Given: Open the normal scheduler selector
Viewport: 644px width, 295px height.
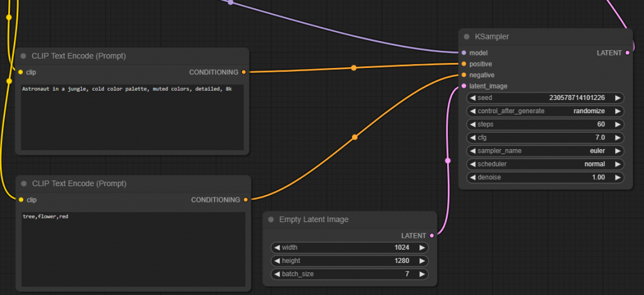Looking at the screenshot, I should [595, 164].
